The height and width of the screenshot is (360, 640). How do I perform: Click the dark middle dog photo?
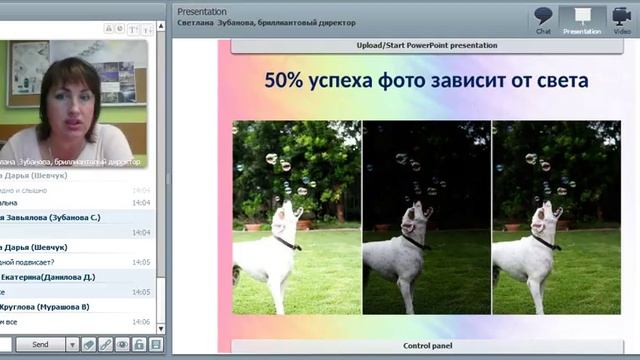[x=427, y=217]
